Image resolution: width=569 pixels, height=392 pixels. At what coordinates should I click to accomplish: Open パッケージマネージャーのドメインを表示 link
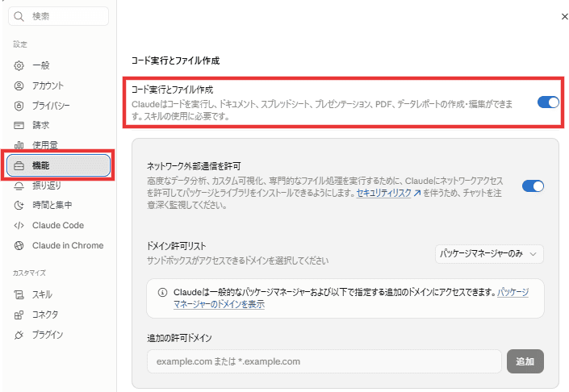351,298
